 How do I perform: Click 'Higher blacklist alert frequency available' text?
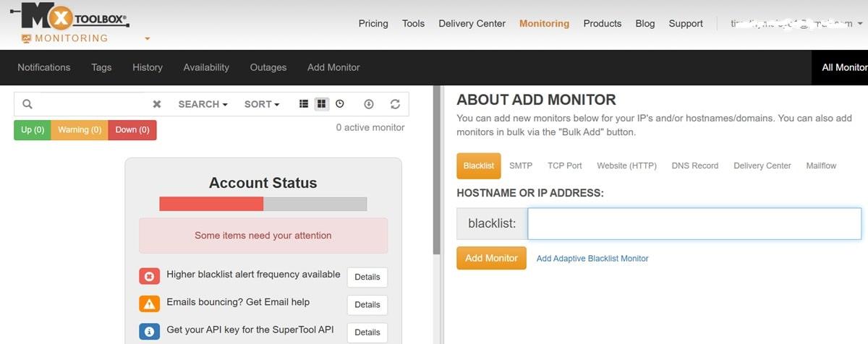[253, 275]
